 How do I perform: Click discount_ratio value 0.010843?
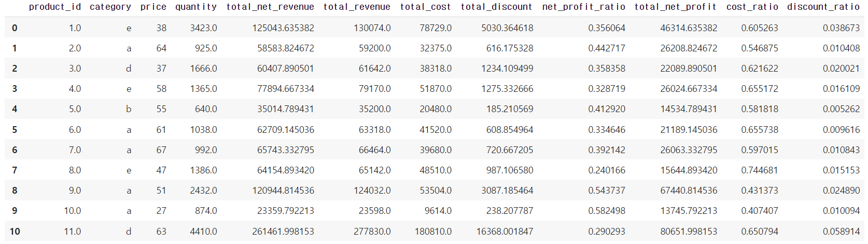click(841, 150)
